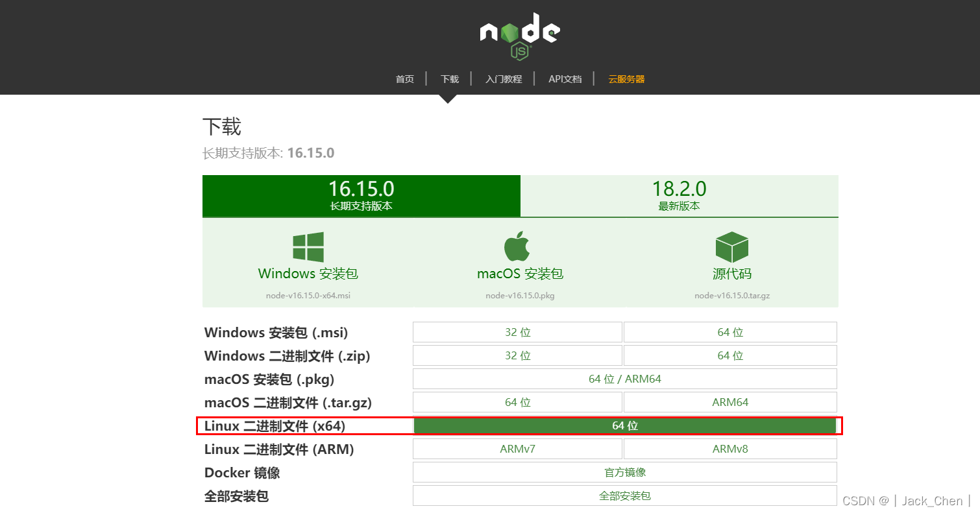Open the 全部安装包 button

[625, 495]
